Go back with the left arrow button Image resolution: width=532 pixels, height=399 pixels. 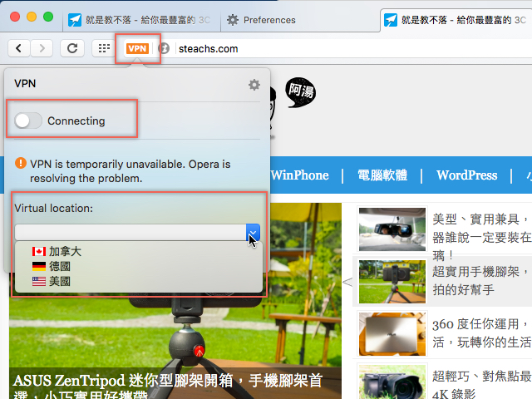(x=18, y=48)
